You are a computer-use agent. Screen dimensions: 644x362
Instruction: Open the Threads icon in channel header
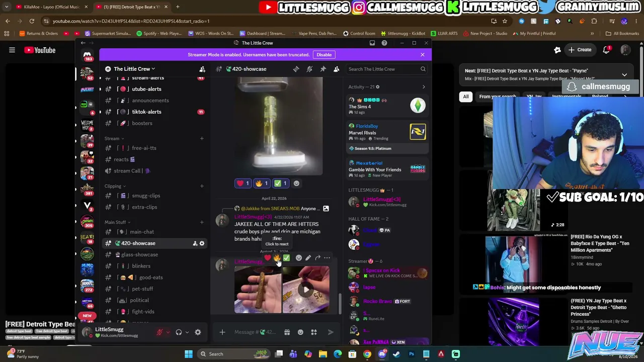pyautogui.click(x=296, y=69)
